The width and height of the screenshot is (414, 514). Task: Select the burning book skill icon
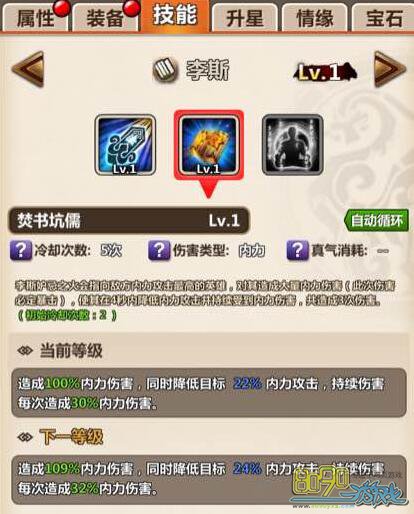(209, 145)
